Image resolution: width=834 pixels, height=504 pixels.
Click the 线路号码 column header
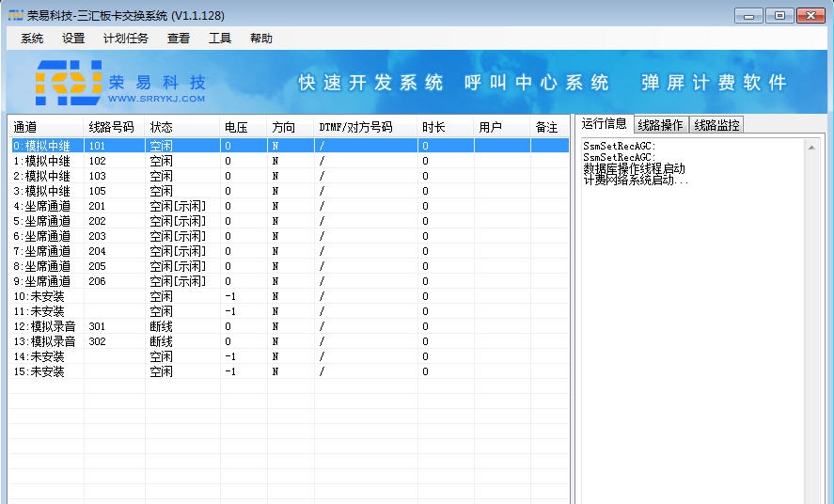pos(113,127)
